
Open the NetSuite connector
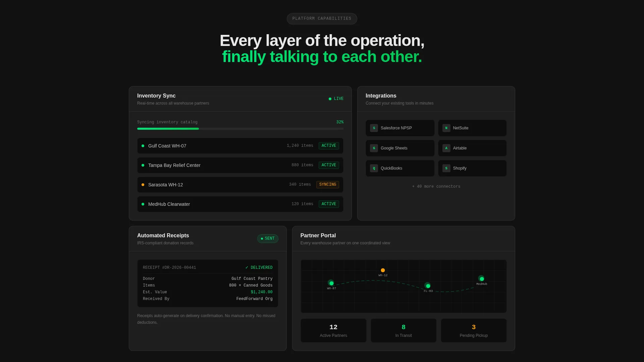tap(472, 128)
